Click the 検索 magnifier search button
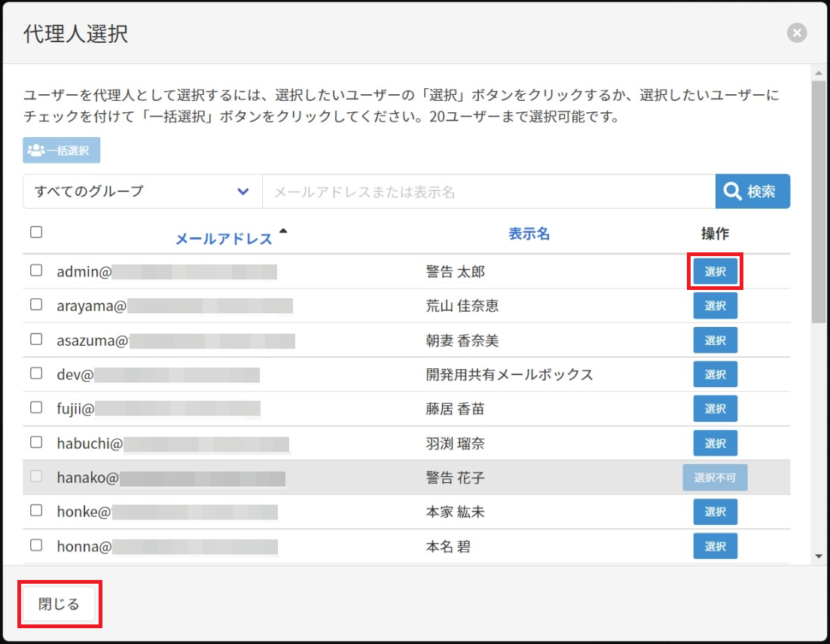The height and width of the screenshot is (644, 830). (x=752, y=191)
